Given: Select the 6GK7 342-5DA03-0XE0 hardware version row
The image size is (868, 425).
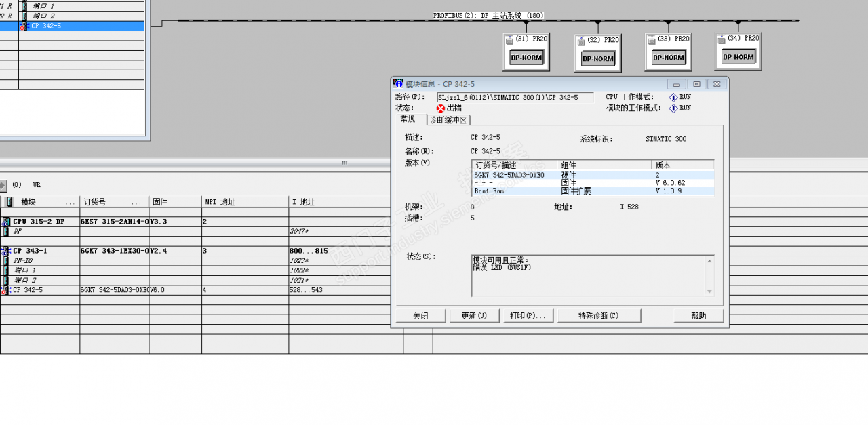Looking at the screenshot, I should (593, 175).
